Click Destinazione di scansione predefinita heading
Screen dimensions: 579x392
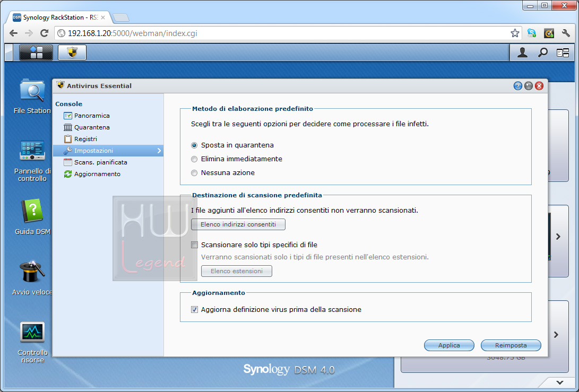[x=257, y=195]
